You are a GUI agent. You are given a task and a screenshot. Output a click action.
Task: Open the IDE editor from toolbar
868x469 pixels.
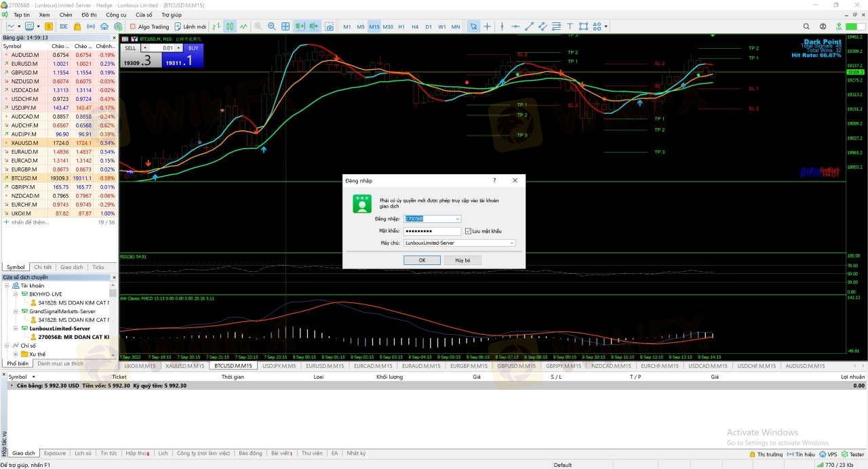click(x=63, y=26)
